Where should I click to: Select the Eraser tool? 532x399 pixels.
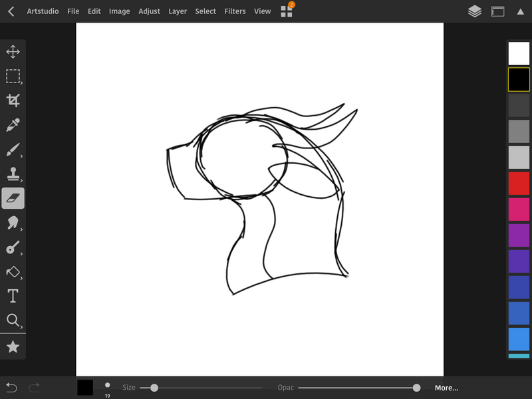pos(13,198)
